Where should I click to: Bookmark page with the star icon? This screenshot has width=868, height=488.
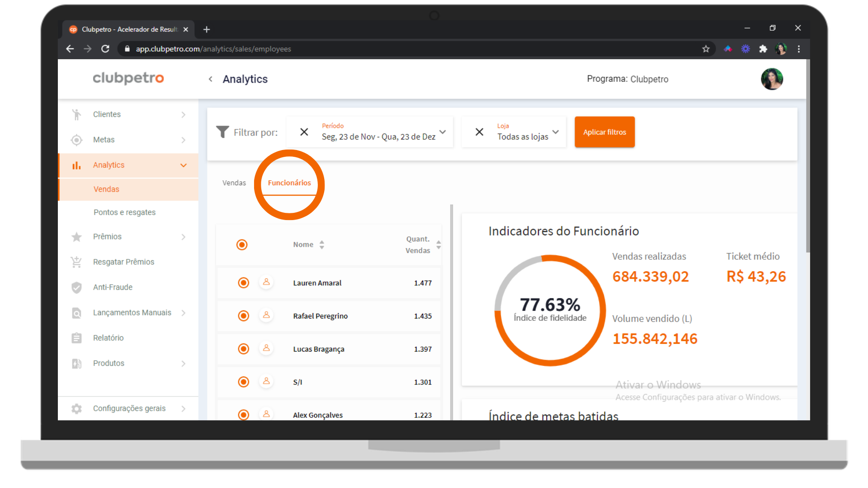coord(706,49)
